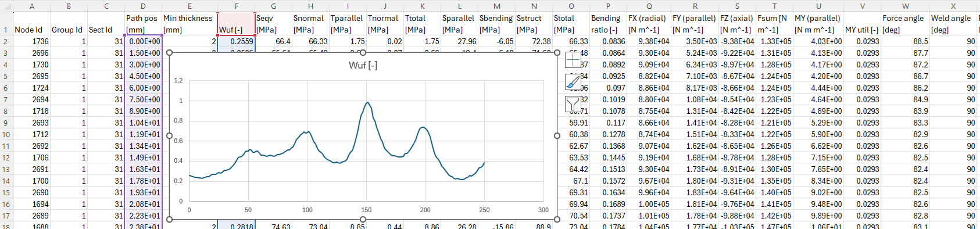Click the Sect Id header cell
The width and height of the screenshot is (980, 229).
point(106,24)
